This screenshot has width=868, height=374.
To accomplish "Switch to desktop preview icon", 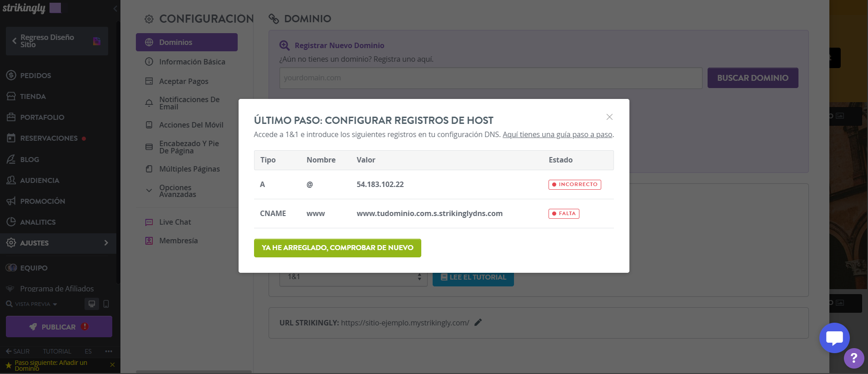I will click(x=92, y=304).
